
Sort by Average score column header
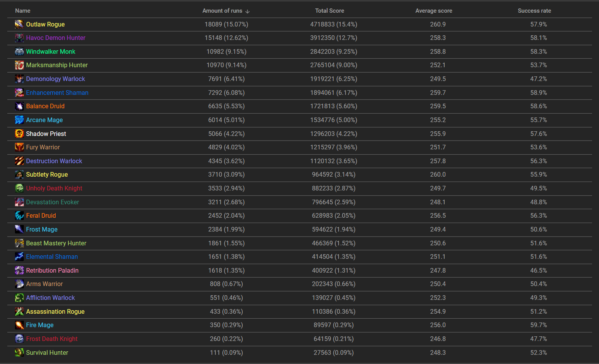pos(434,11)
